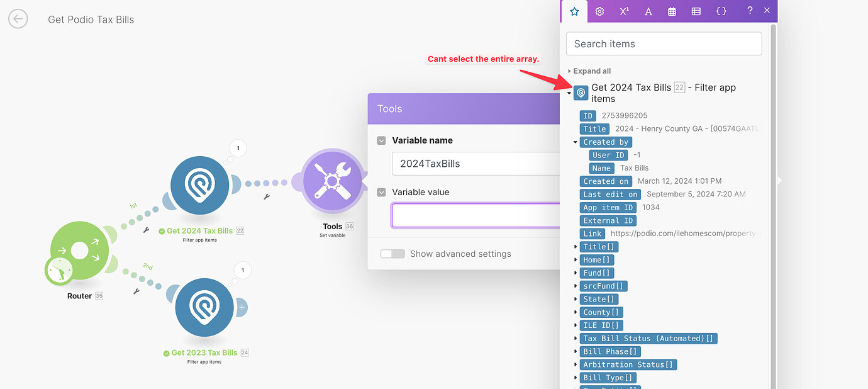Switch to the general functions gear tab
The width and height of the screenshot is (868, 389).
[599, 11]
